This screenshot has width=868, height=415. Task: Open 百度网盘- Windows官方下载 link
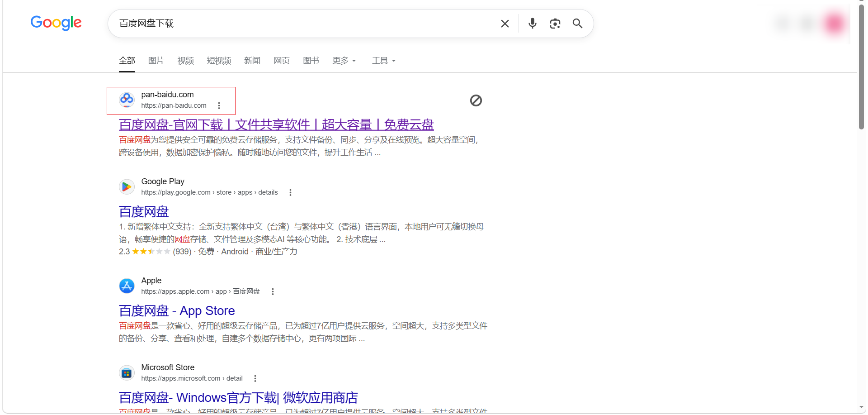(x=238, y=397)
